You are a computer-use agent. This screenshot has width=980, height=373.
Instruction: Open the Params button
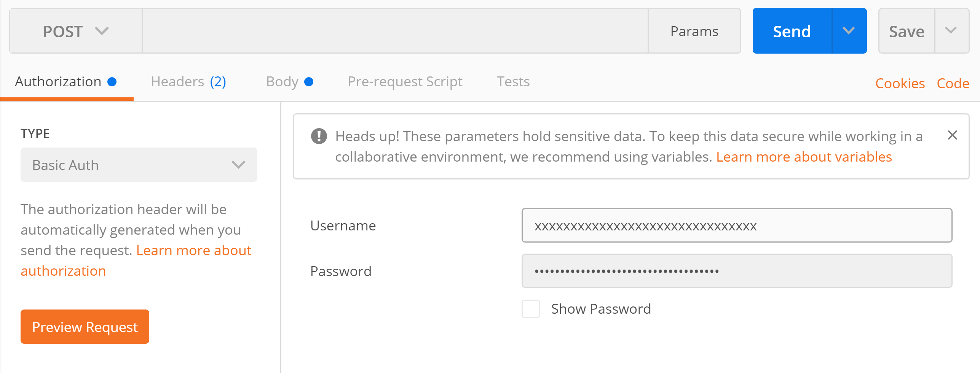click(x=694, y=31)
